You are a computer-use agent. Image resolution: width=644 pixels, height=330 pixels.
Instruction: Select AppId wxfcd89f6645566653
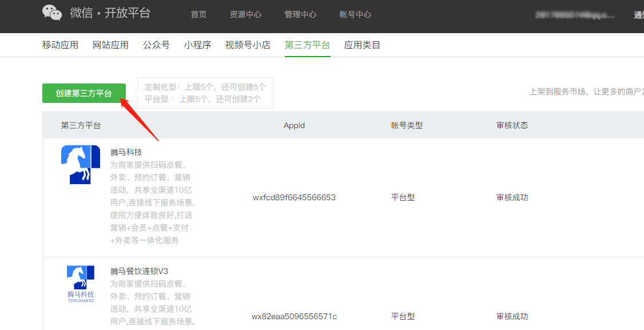294,198
